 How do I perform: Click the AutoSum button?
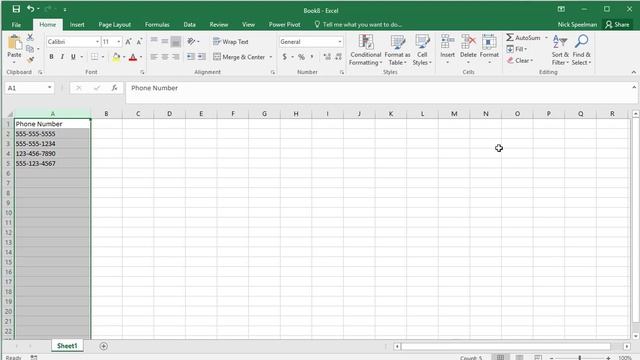[x=523, y=38]
